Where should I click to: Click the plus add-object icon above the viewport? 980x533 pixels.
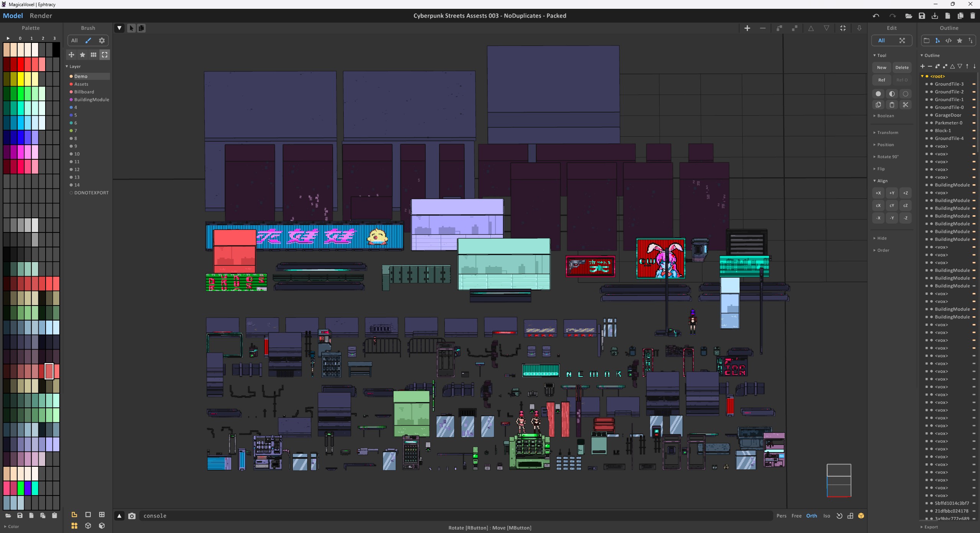(x=747, y=28)
